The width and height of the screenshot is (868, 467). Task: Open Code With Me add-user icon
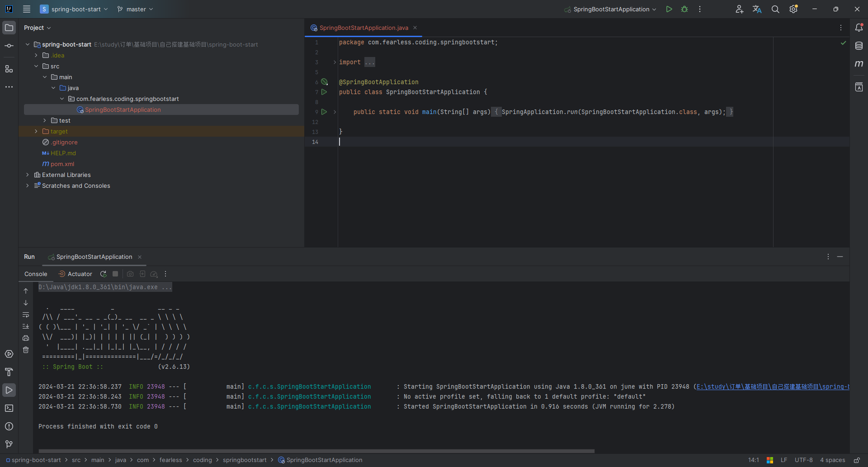(739, 9)
